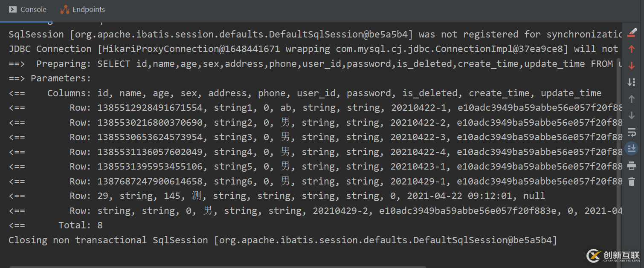Click the gray up arrow icon
644x268 pixels.
pos(632,99)
